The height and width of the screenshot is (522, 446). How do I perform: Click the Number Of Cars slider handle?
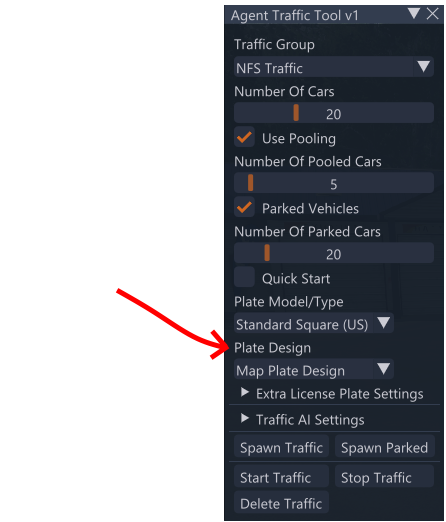tap(296, 113)
